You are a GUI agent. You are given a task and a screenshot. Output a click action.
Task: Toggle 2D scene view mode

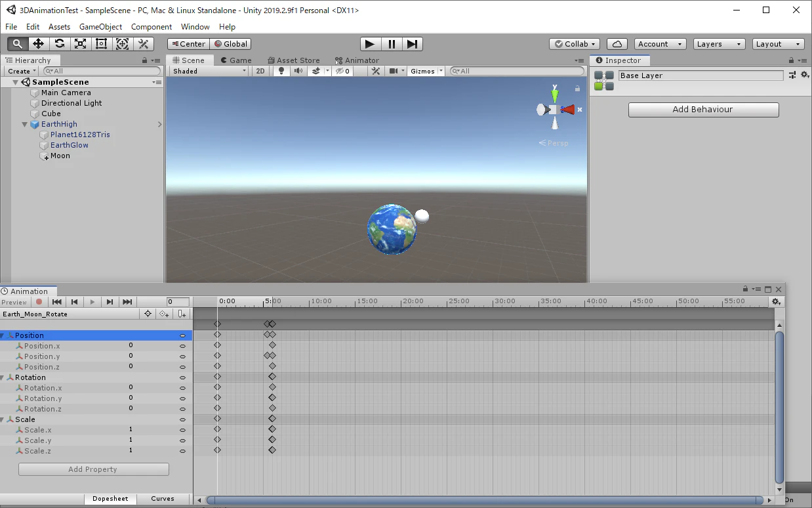click(260, 71)
